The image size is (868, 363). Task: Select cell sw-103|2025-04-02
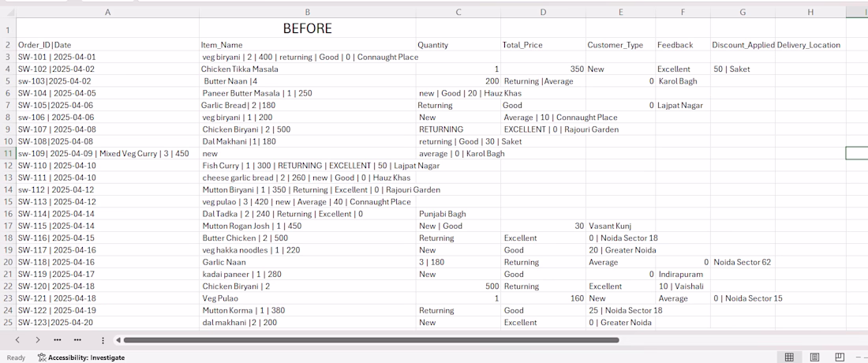coord(107,81)
